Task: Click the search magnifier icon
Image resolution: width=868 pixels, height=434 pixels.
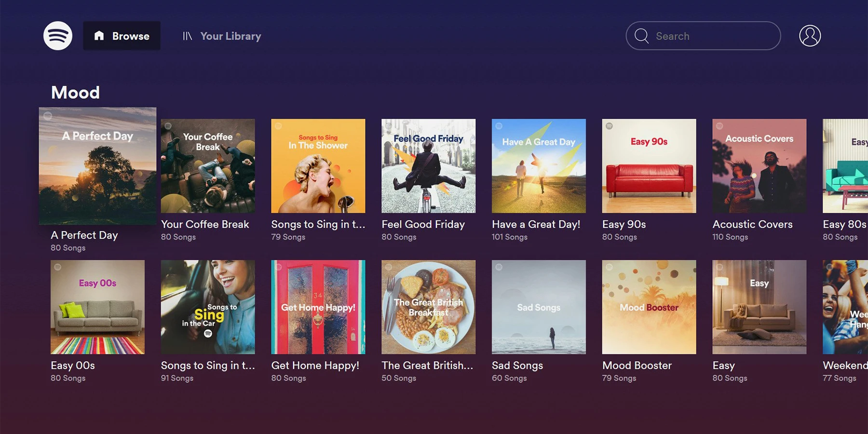Action: 641,36
